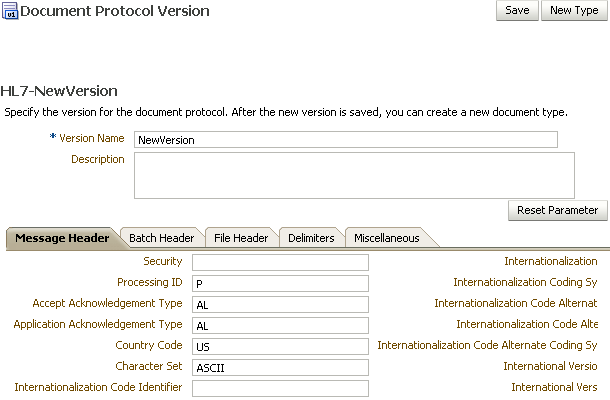Select the Character Set field with ASCII

pyautogui.click(x=280, y=367)
